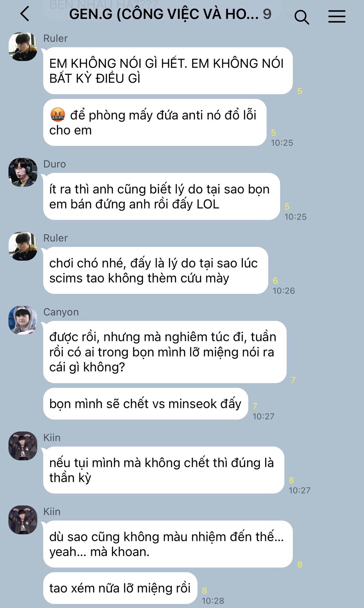This screenshot has height=608, width=364.
Task: Select Duro's 'ít ra thì anh' message
Action: [x=161, y=196]
